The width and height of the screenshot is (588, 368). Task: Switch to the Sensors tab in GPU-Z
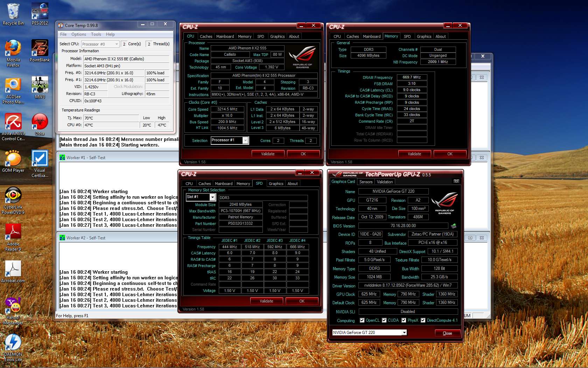click(366, 182)
